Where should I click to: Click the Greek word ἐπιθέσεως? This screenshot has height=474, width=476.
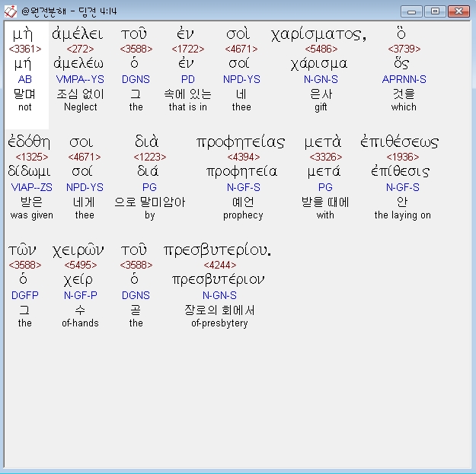tap(400, 142)
